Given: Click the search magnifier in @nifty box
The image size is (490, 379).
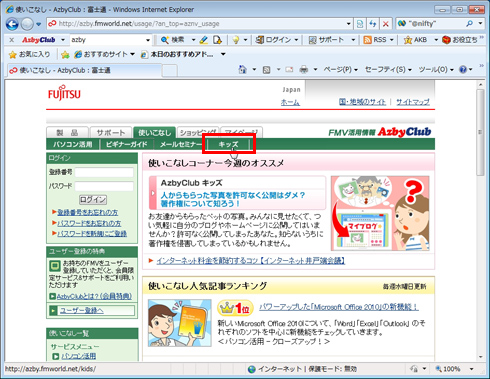Looking at the screenshot, I should click(x=469, y=23).
